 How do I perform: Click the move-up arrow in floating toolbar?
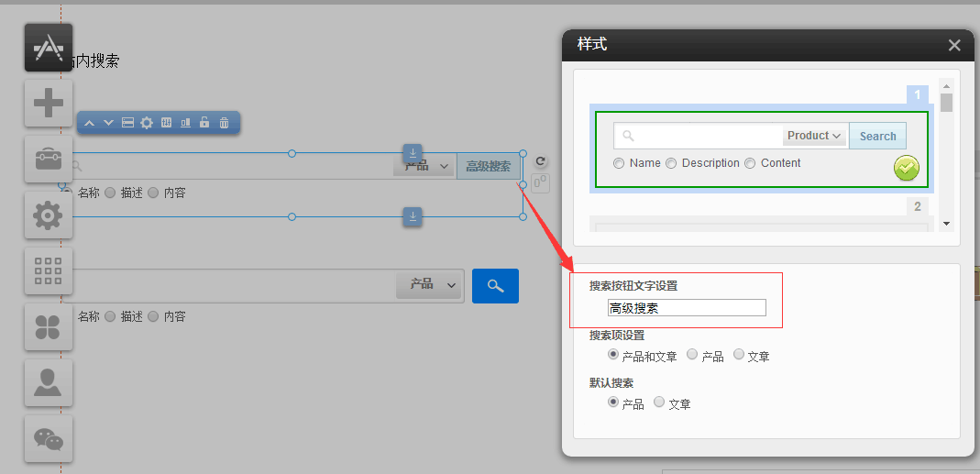point(90,123)
